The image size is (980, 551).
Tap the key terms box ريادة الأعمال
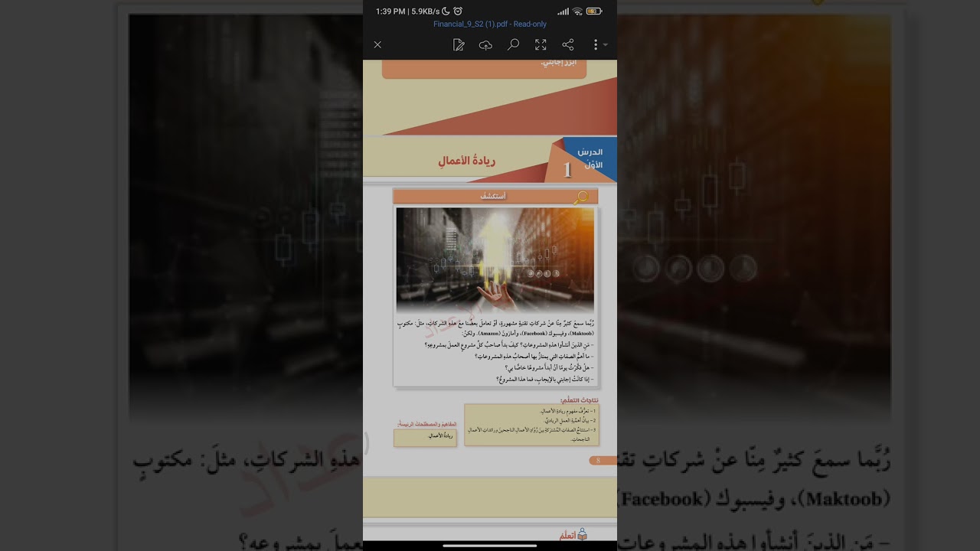[x=425, y=438]
